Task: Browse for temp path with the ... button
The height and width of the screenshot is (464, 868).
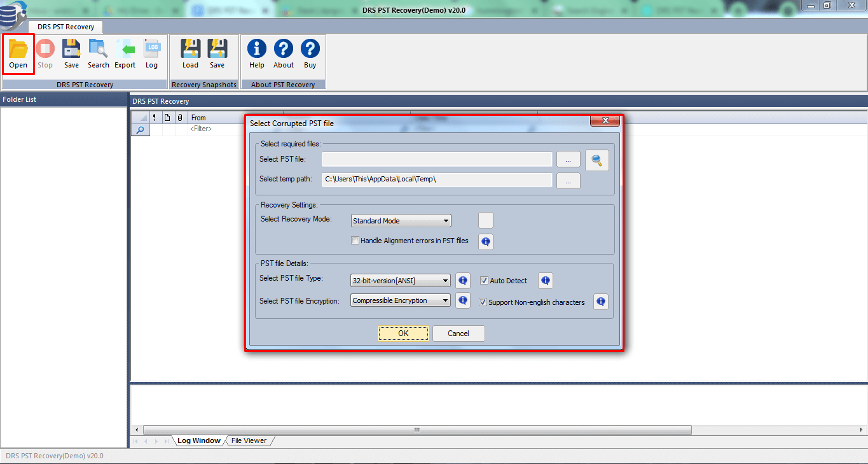Action: 568,181
